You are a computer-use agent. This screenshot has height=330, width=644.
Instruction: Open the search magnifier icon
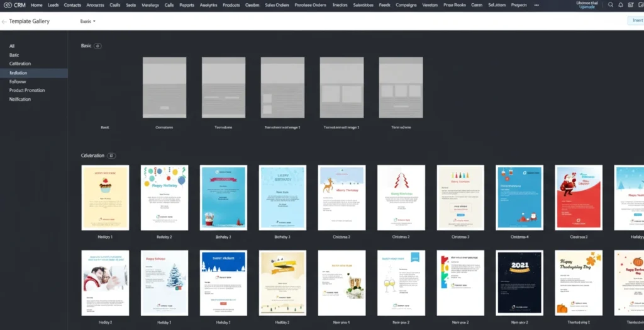pyautogui.click(x=611, y=5)
